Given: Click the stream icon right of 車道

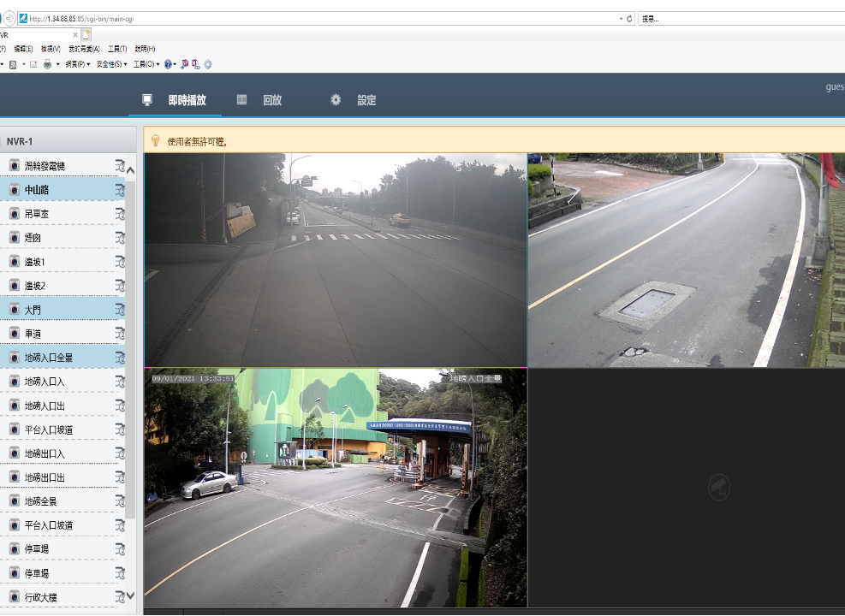Looking at the screenshot, I should tap(120, 334).
